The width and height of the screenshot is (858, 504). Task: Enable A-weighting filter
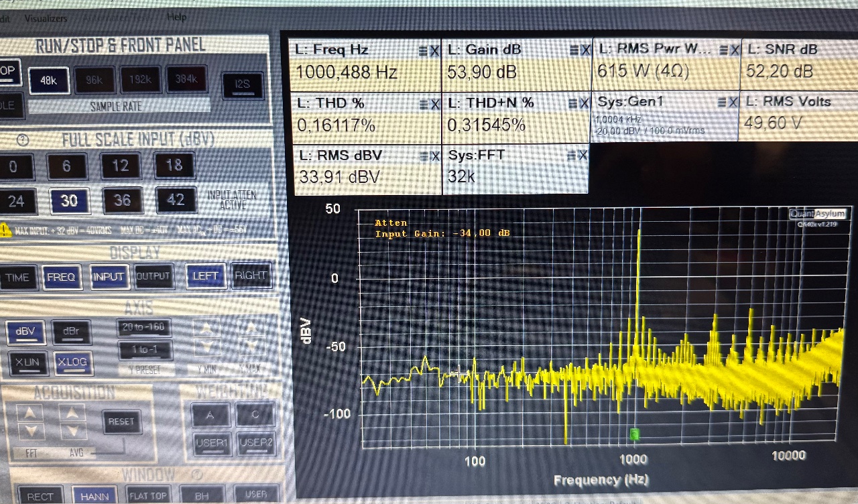coord(210,415)
